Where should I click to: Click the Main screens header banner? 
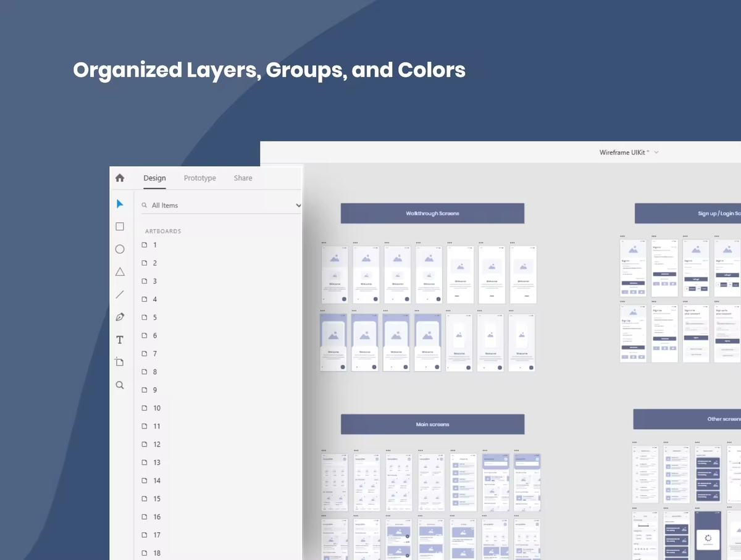click(x=432, y=425)
